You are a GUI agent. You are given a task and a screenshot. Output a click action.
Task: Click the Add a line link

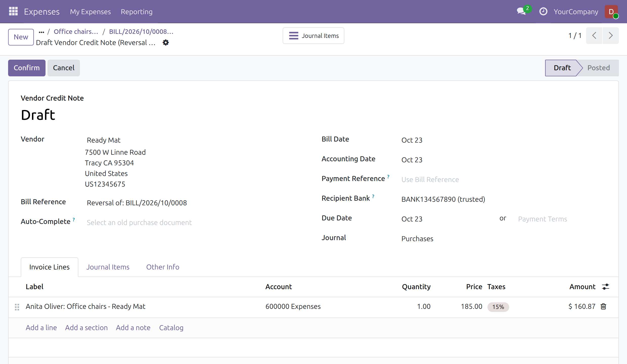point(41,328)
